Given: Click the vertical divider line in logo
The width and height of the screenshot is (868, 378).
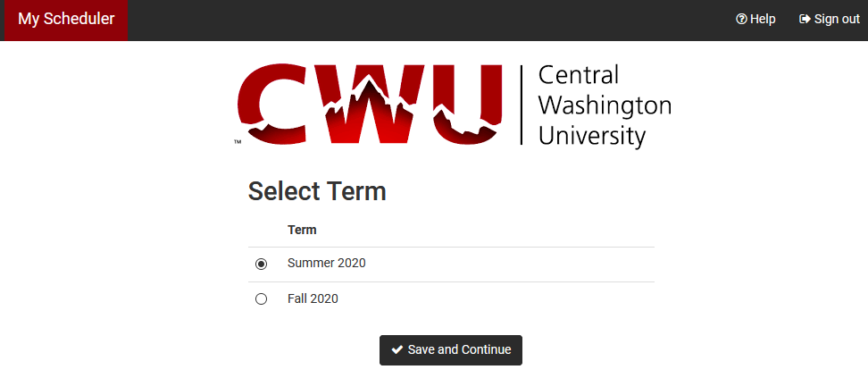Looking at the screenshot, I should tap(521, 105).
